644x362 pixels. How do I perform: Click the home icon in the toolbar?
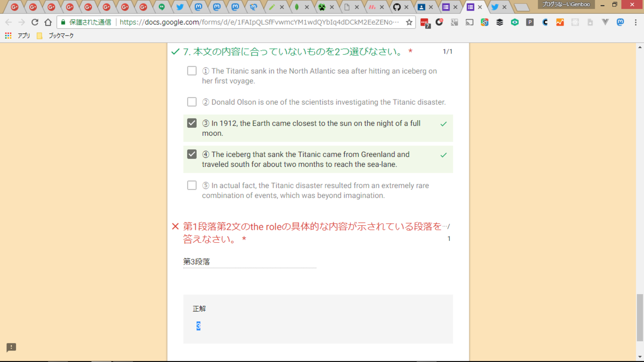pyautogui.click(x=48, y=22)
